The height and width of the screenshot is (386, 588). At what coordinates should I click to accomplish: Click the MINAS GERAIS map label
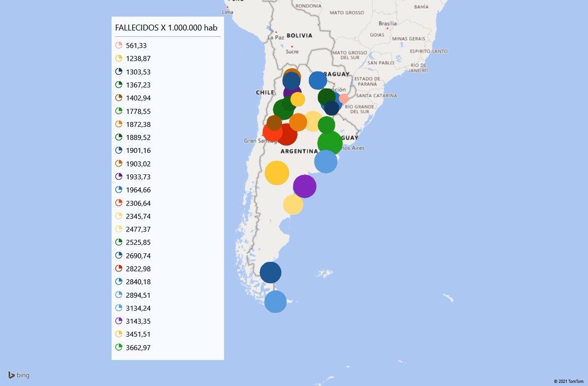coord(410,38)
